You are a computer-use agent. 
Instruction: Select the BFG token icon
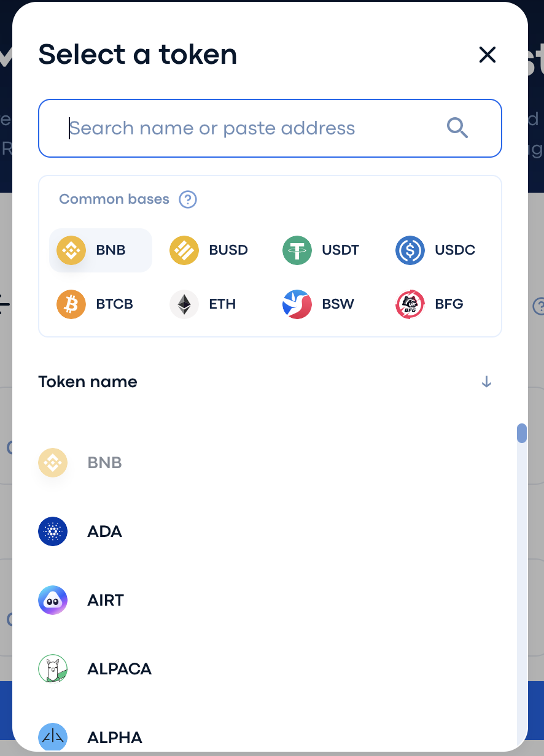[410, 304]
